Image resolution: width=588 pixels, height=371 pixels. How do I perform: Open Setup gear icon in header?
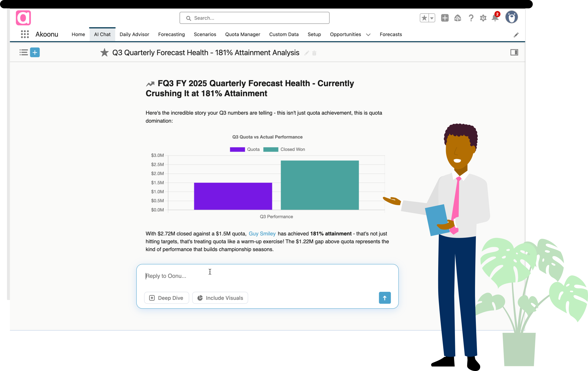483,18
